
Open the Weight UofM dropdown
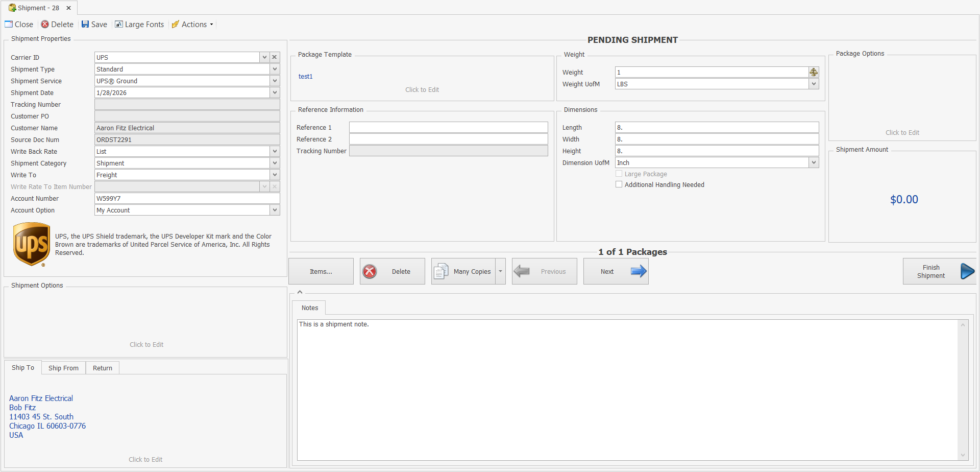click(814, 84)
